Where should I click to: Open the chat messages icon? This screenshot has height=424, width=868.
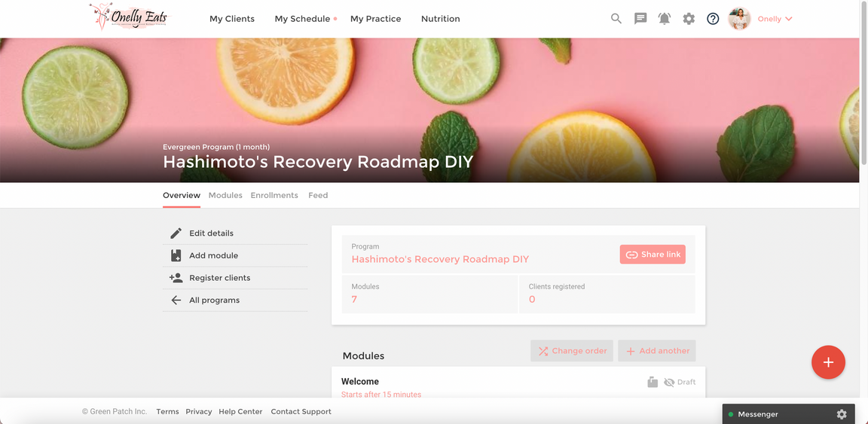coord(640,19)
